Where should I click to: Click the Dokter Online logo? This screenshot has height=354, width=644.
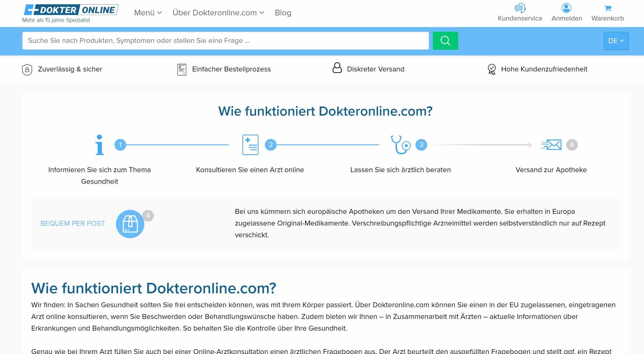click(71, 10)
